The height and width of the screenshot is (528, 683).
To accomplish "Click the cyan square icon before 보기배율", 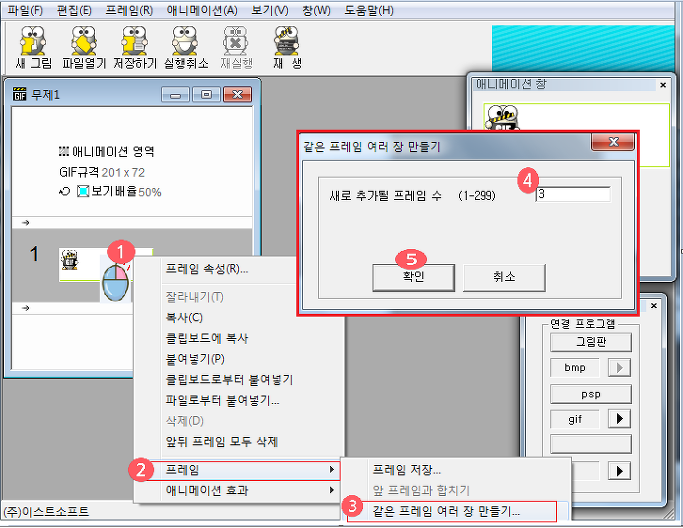I will point(83,191).
